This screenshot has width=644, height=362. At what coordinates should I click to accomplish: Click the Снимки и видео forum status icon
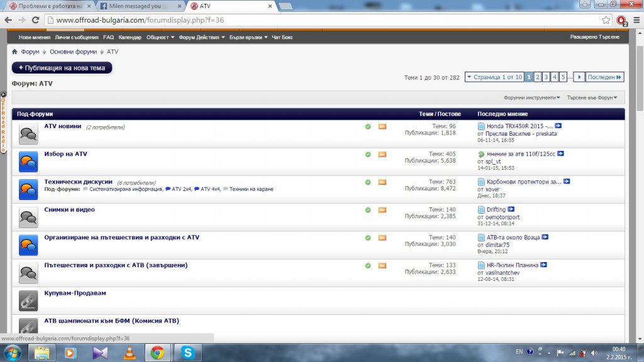click(x=28, y=217)
